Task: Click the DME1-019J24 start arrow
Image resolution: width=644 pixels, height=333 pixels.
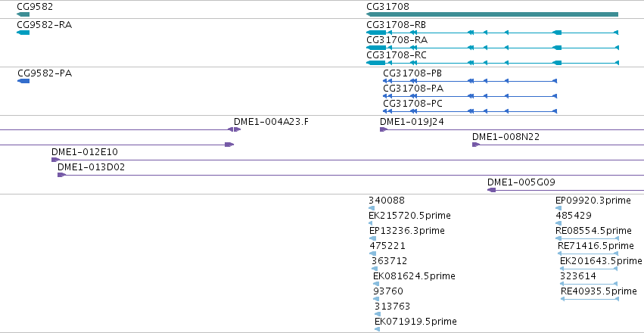Action: pos(384,129)
